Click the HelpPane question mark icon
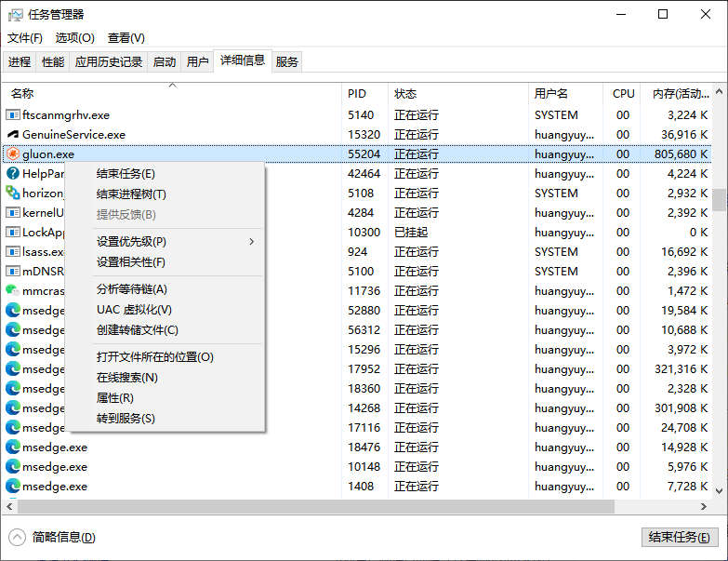 [x=13, y=174]
